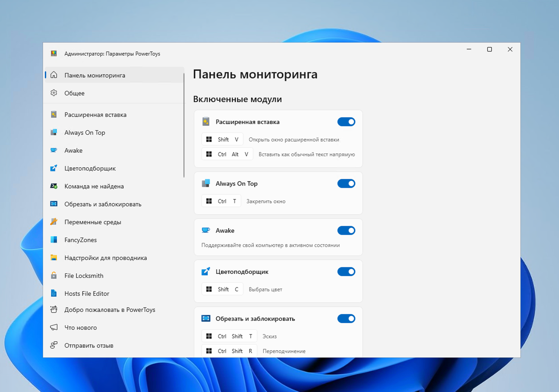Open the Панель мониторинга home icon in sidebar
The image size is (559, 392).
54,75
